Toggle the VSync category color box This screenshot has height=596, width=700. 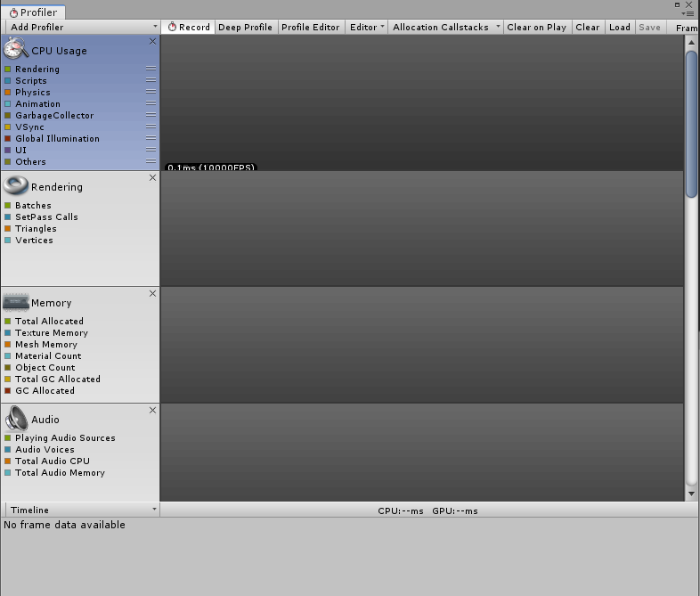coord(8,127)
